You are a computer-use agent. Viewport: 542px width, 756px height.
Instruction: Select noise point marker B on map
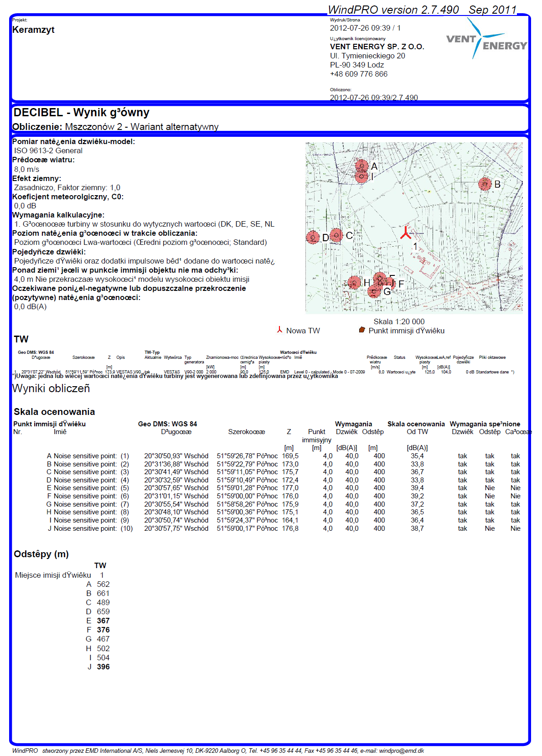485,184
